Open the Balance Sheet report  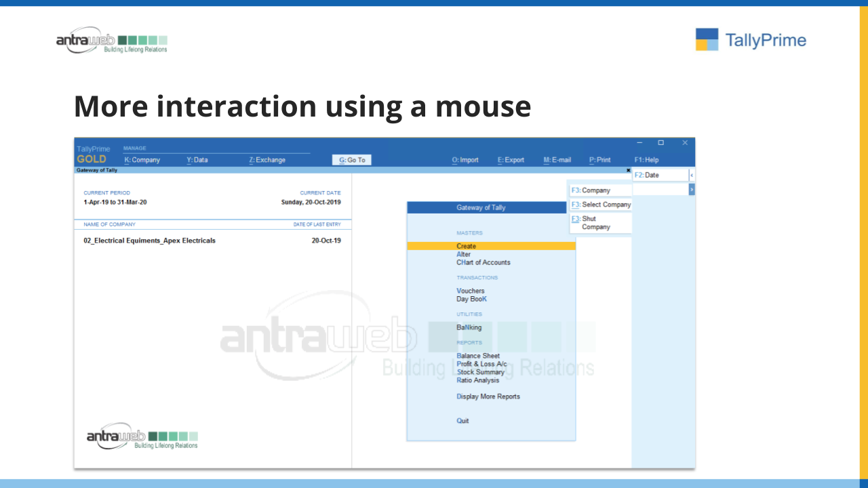[478, 356]
